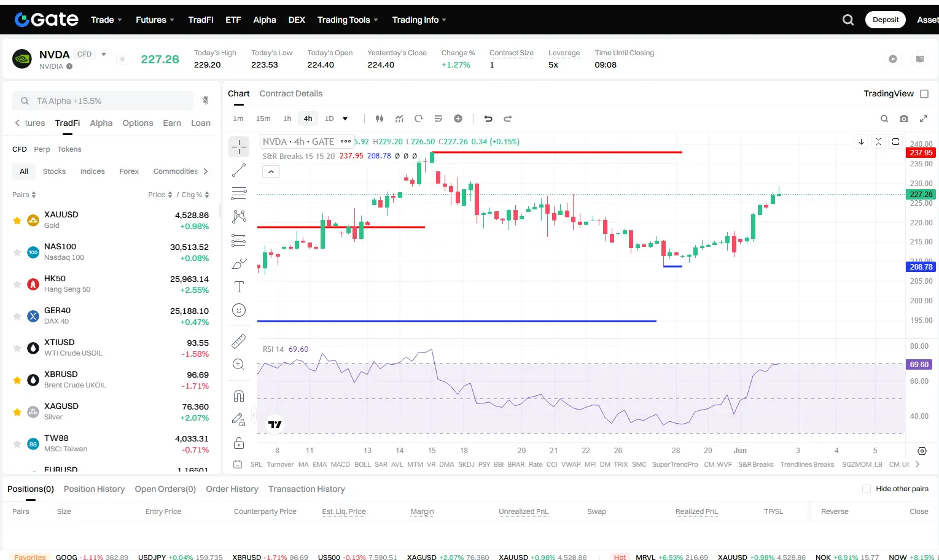This screenshot has width=939, height=560.
Task: Click the pencil-with-lock drawing mode icon
Action: point(239,419)
